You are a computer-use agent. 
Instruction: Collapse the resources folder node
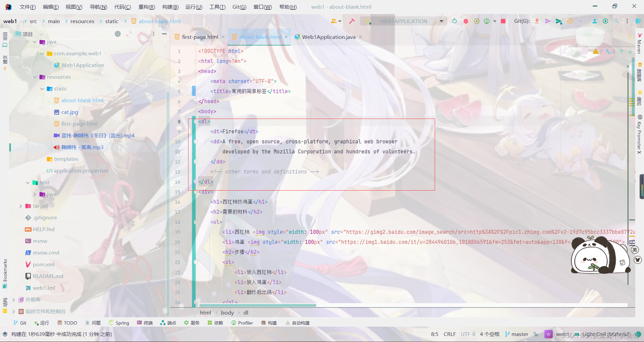[x=35, y=77]
